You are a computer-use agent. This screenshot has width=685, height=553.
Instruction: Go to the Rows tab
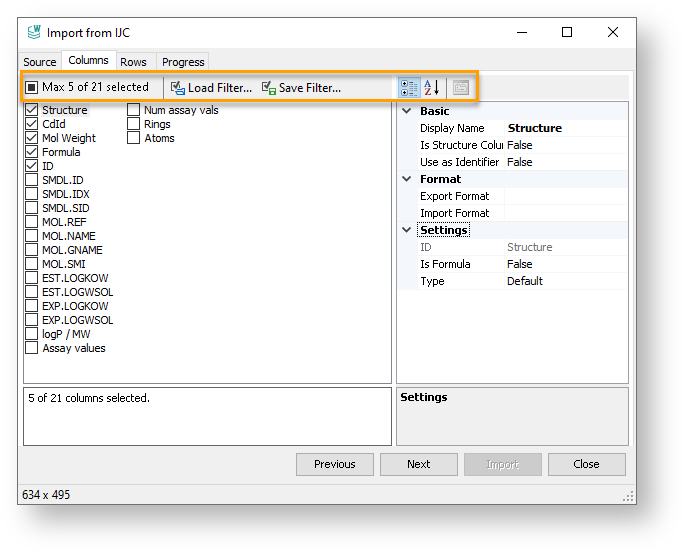pos(133,62)
